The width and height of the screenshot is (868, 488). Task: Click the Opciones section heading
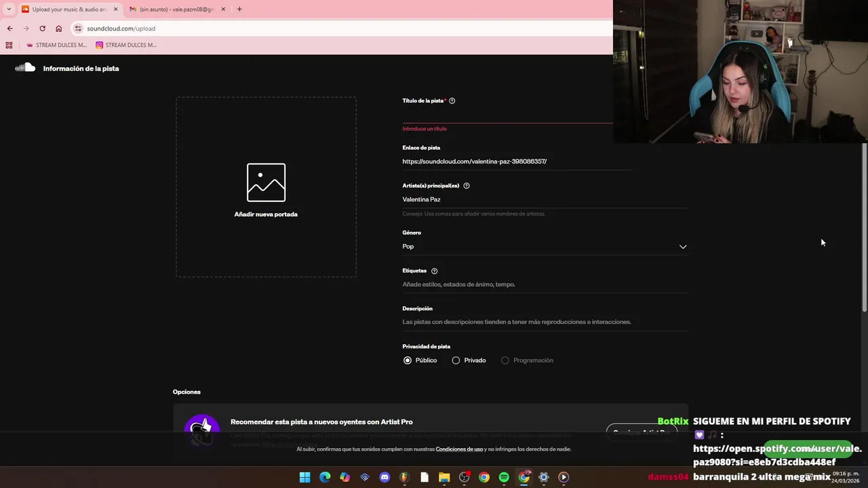click(186, 392)
